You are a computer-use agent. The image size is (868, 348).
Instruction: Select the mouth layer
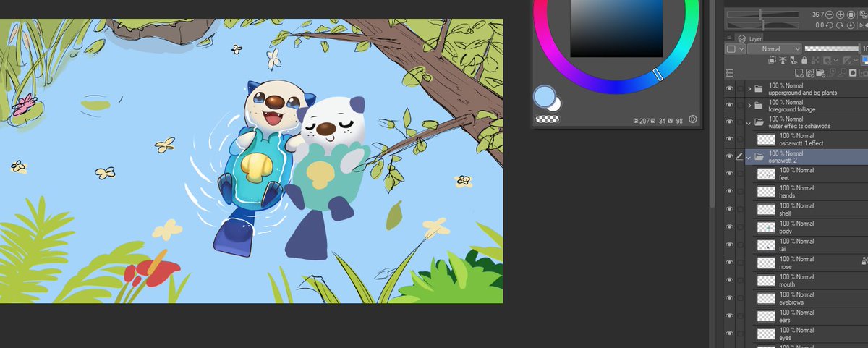click(807, 281)
